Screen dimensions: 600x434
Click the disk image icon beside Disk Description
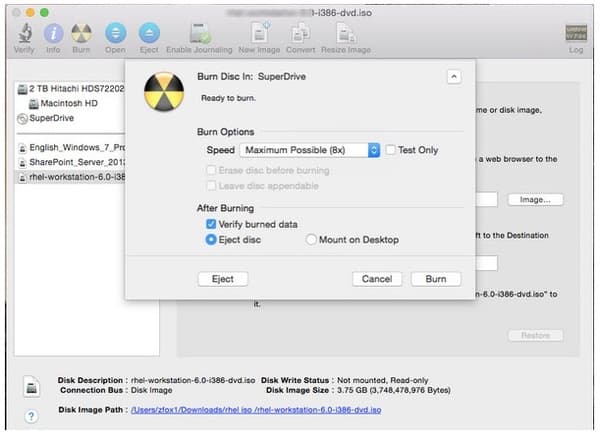pyautogui.click(x=31, y=386)
